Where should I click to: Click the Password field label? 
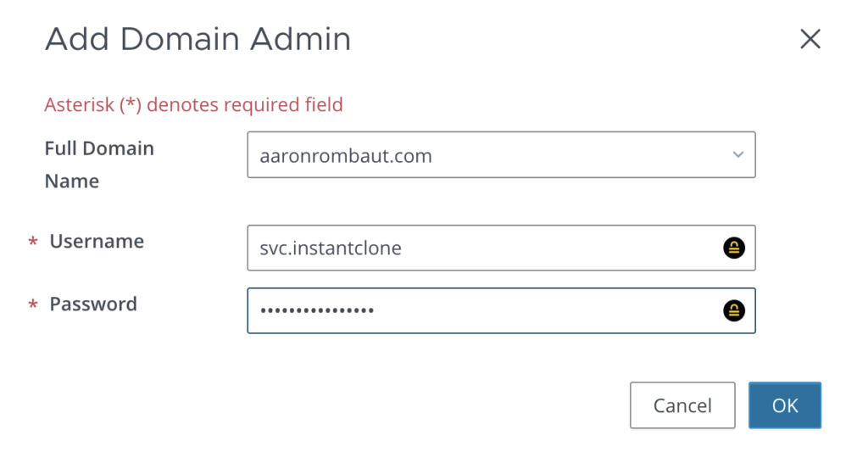[93, 304]
